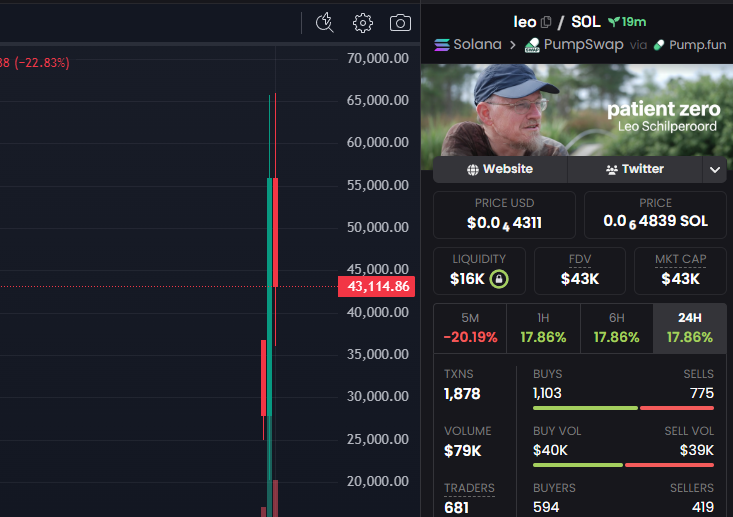Click the (-22.83%) change text

pyautogui.click(x=42, y=63)
